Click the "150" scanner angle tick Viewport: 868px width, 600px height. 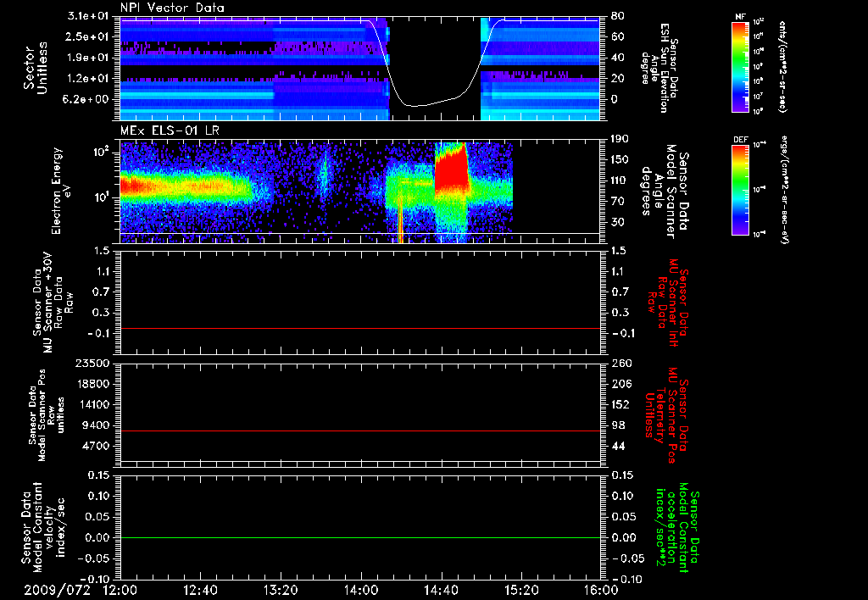point(620,159)
